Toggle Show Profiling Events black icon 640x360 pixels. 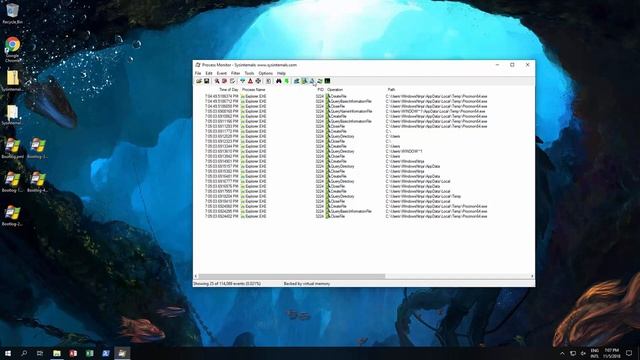(327, 81)
